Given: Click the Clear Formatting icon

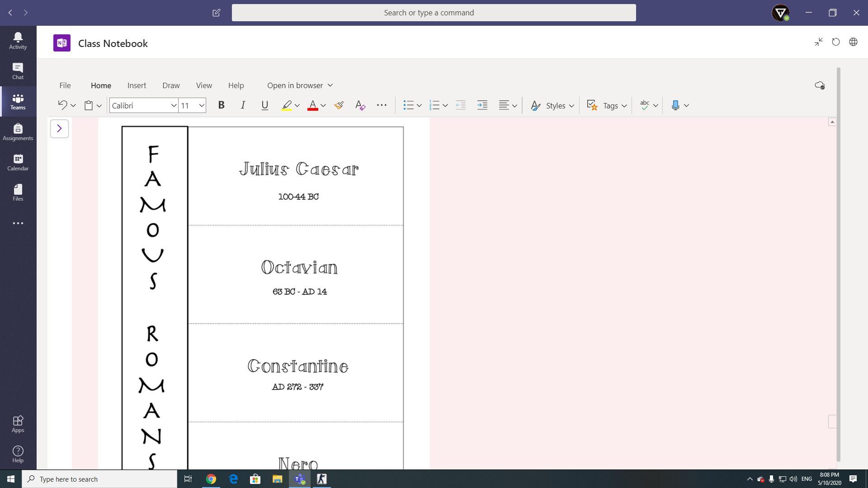Looking at the screenshot, I should click(x=360, y=105).
